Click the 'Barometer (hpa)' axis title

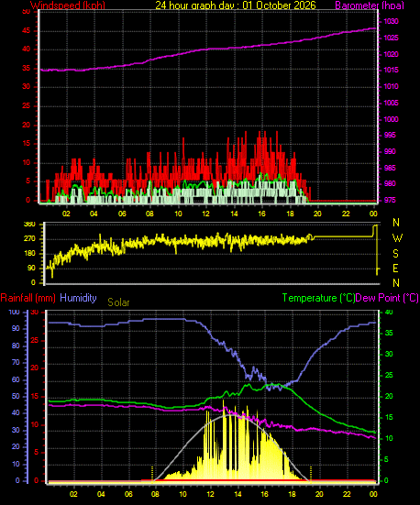[370, 5]
